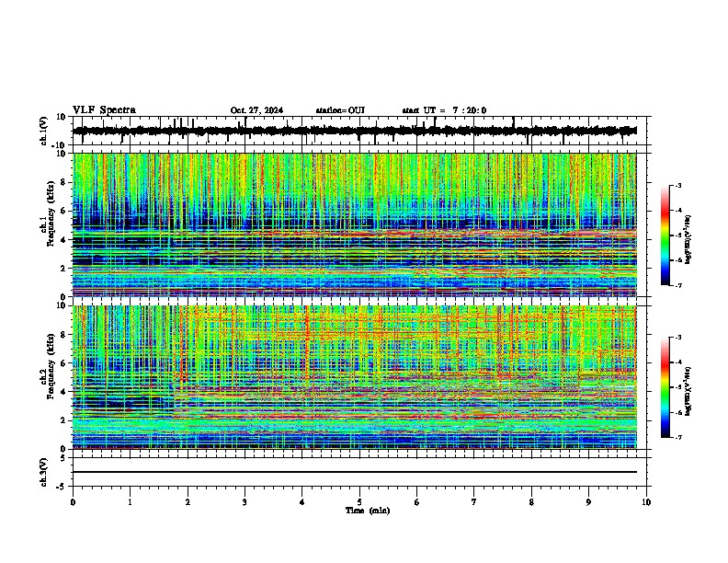Click the "2" kHz tick on ch.1 frequency axis
This screenshot has width=728, height=563.
pos(64,268)
